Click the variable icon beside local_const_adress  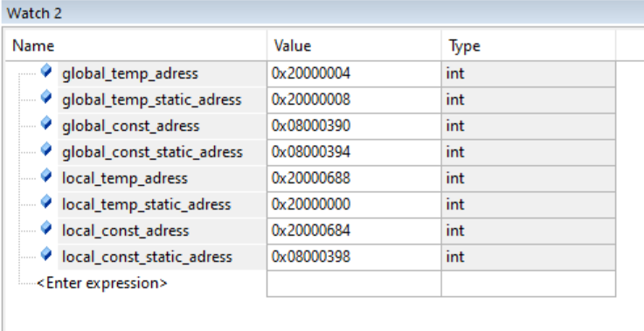coord(46,229)
